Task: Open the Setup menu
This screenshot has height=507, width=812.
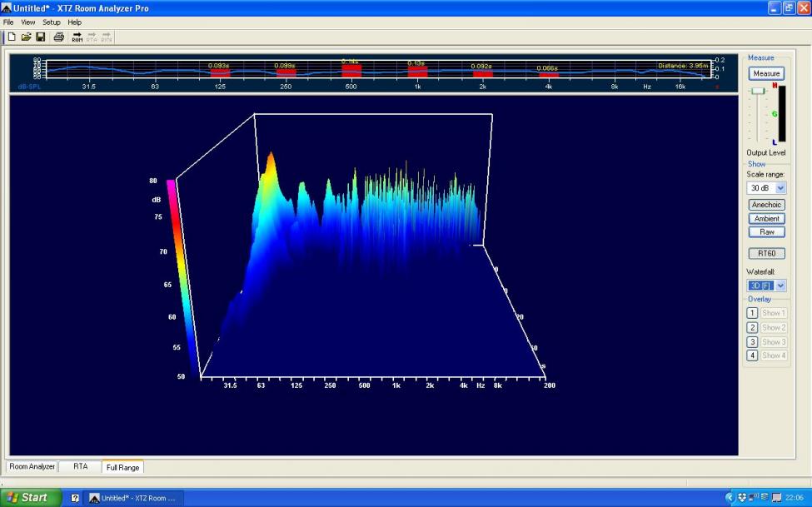Action: click(52, 22)
